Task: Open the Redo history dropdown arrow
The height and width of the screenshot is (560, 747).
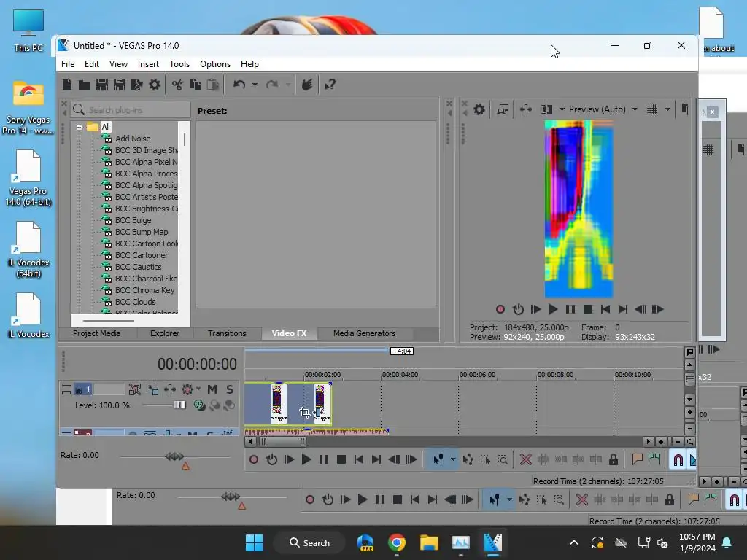Action: [x=288, y=85]
